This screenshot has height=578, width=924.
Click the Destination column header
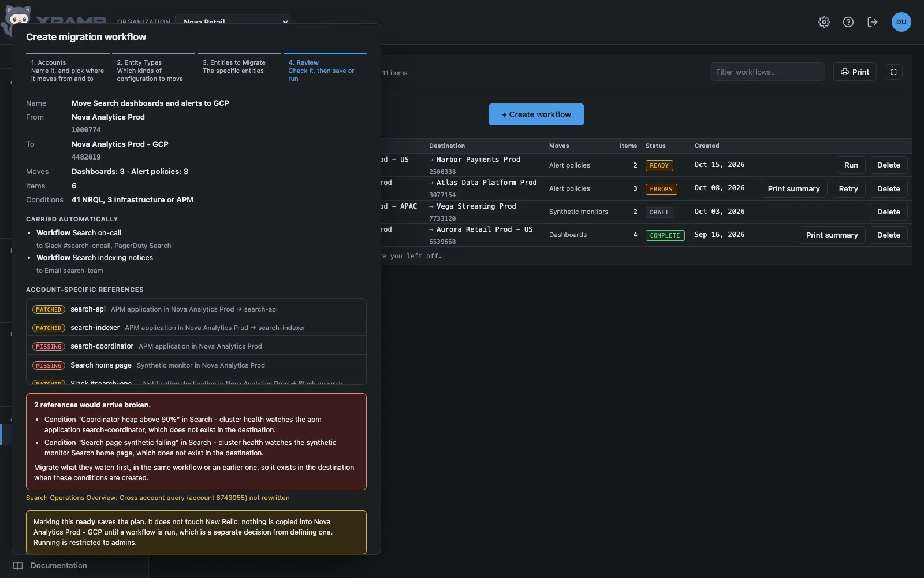tap(447, 146)
